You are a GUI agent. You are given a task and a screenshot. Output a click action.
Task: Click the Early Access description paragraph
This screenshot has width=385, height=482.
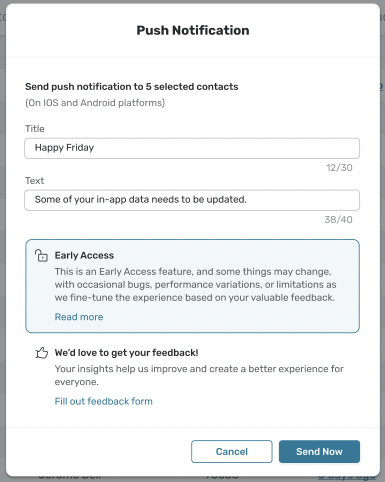pos(196,284)
